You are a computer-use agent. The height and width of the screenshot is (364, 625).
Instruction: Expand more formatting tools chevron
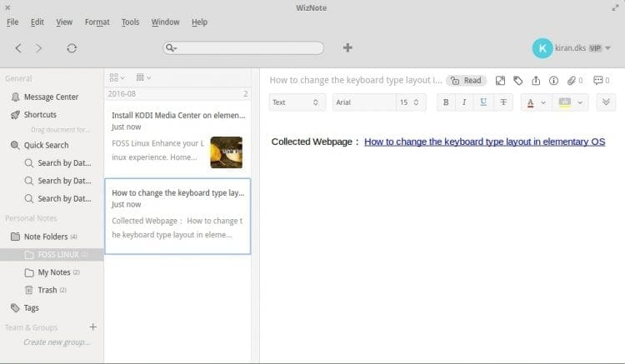[x=606, y=102]
